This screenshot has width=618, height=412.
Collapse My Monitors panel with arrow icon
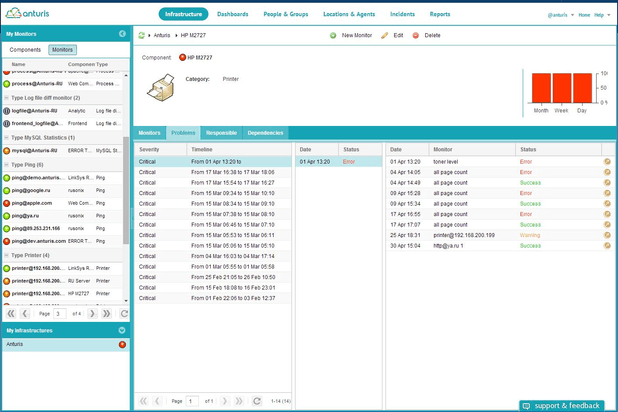coord(123,34)
